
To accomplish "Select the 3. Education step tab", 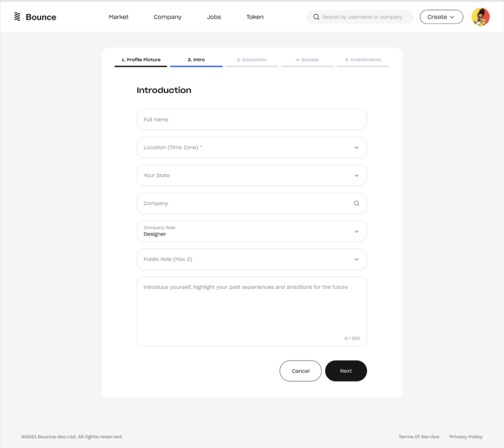I will click(x=252, y=60).
